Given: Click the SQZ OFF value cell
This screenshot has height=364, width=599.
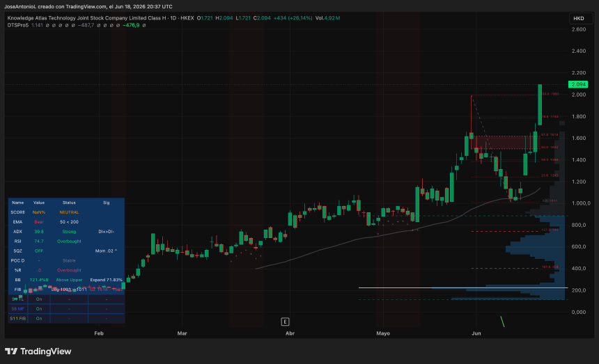Looking at the screenshot, I should [39, 251].
